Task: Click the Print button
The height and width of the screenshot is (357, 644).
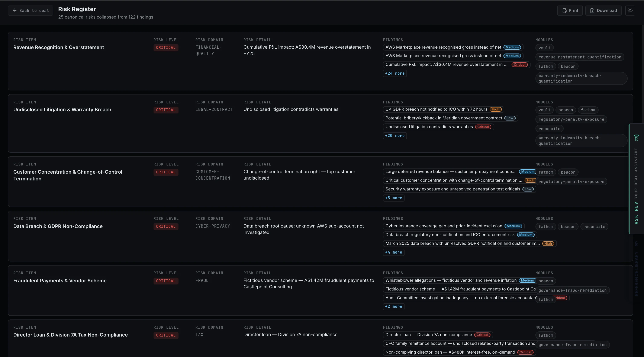Action: [x=570, y=10]
